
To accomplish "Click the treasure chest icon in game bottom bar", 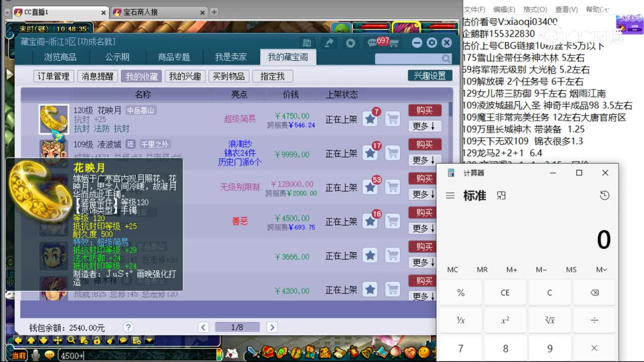I will (269, 352).
